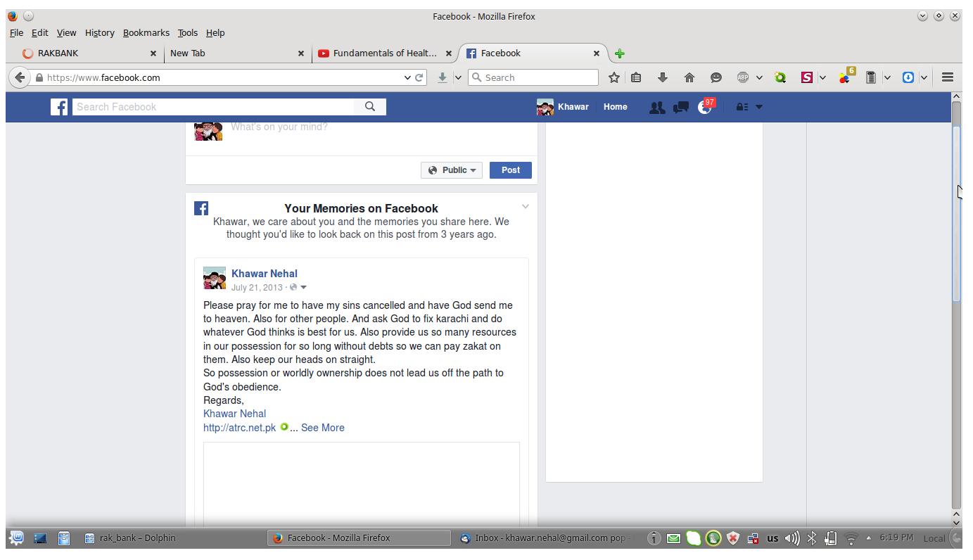Open a new tab with the green plus

[x=620, y=53]
